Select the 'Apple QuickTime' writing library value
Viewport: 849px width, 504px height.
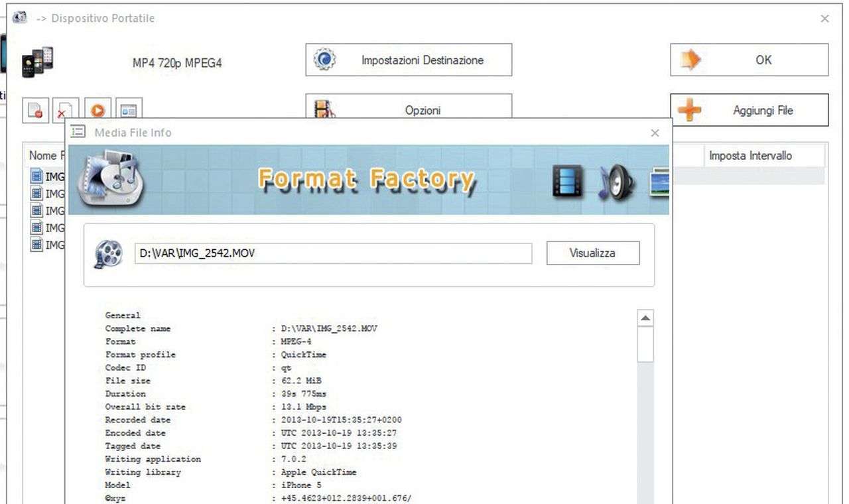(319, 472)
